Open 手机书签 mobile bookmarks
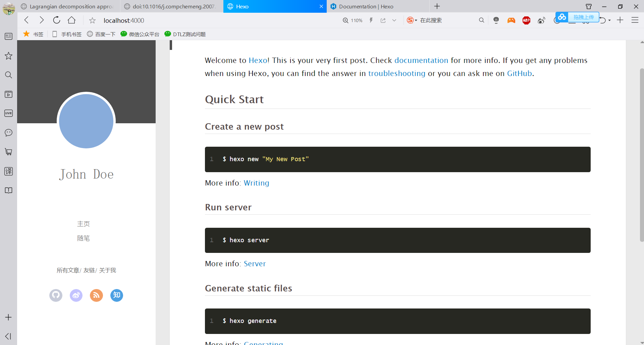The image size is (644, 345). point(67,34)
